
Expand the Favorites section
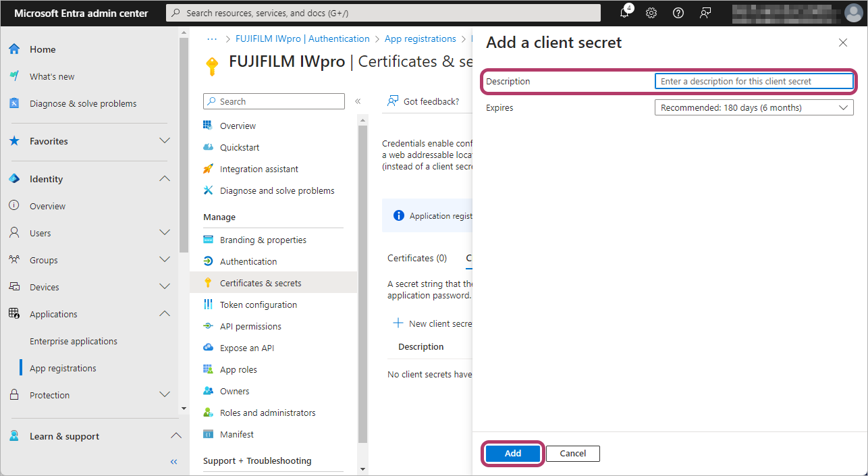(x=164, y=141)
